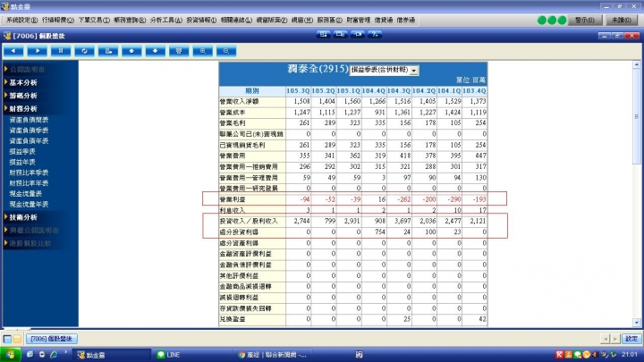The image size is (644, 362).
Task: Open 損益年表 in the sidebar
Action: [x=22, y=162]
